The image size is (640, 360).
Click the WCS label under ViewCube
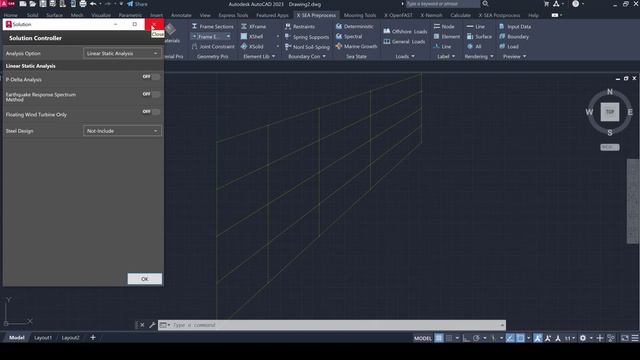[610, 147]
